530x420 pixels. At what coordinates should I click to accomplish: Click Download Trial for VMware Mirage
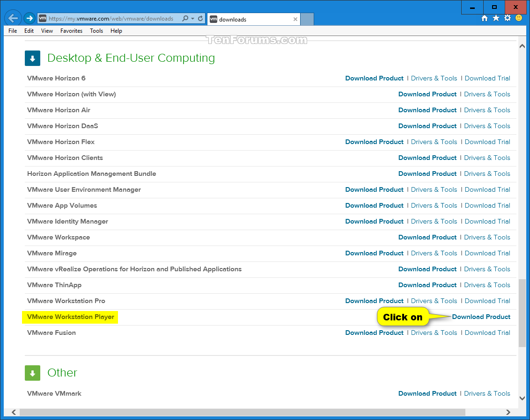point(487,253)
